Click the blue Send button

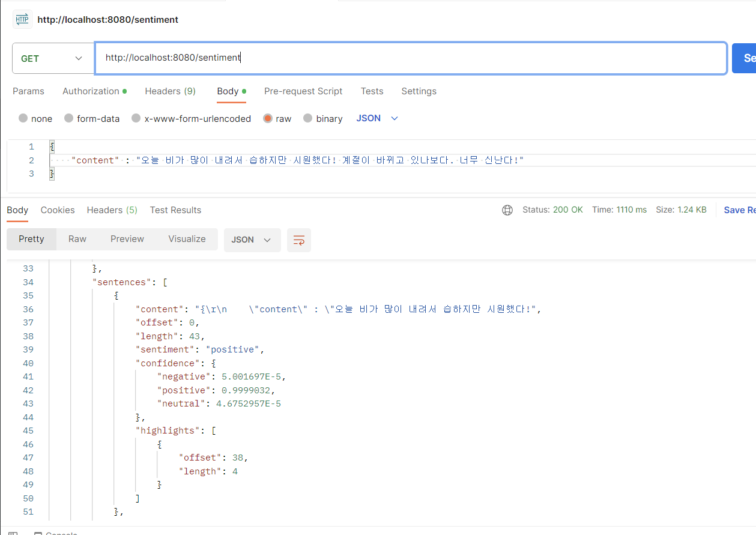(745, 58)
